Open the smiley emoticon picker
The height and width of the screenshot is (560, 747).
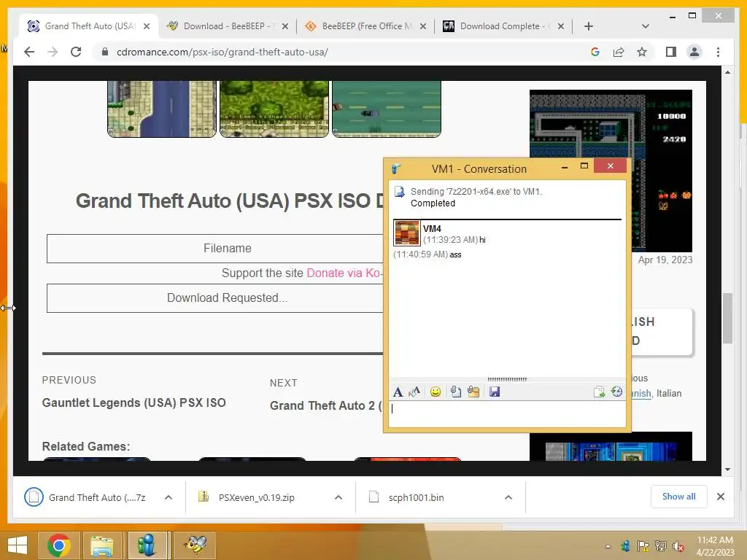[436, 392]
